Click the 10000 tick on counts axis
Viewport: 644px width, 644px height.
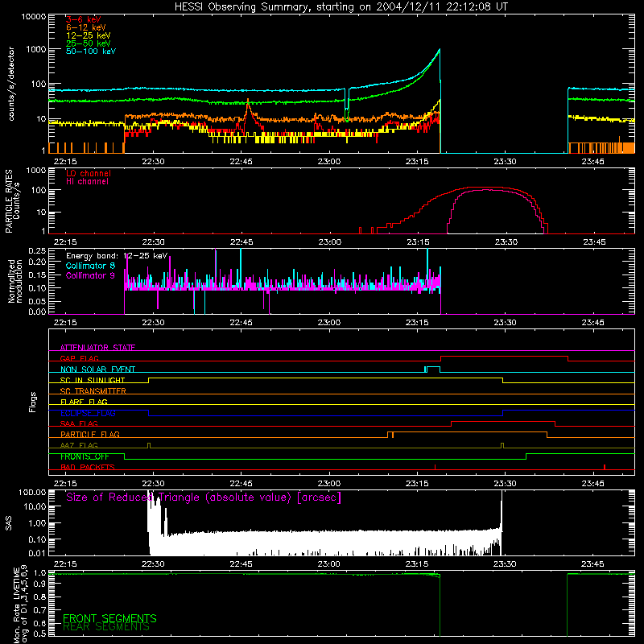[33, 17]
